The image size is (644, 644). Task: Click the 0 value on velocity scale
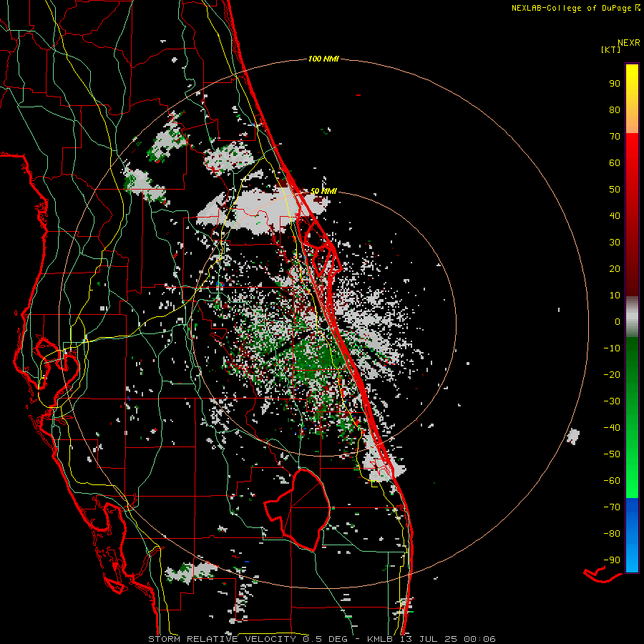pyautogui.click(x=618, y=322)
